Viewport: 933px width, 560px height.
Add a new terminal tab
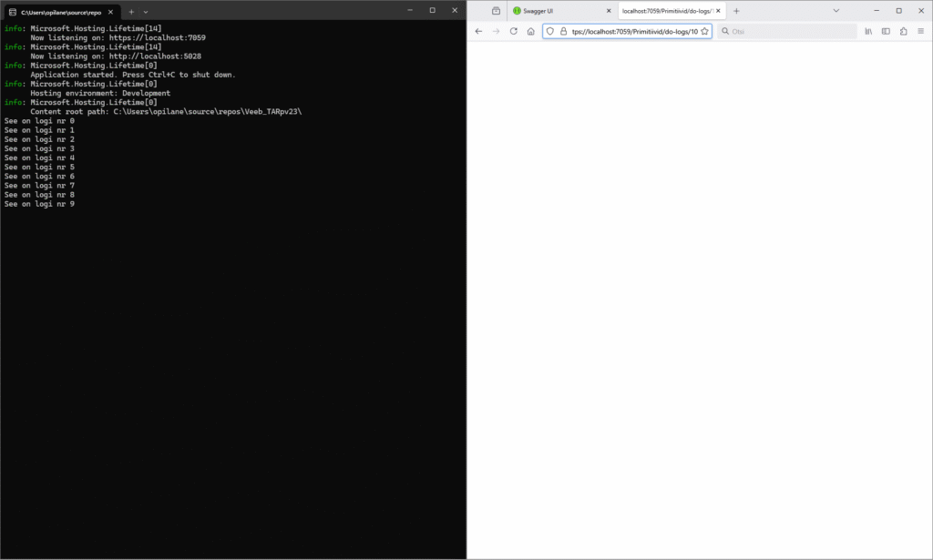[x=131, y=12]
